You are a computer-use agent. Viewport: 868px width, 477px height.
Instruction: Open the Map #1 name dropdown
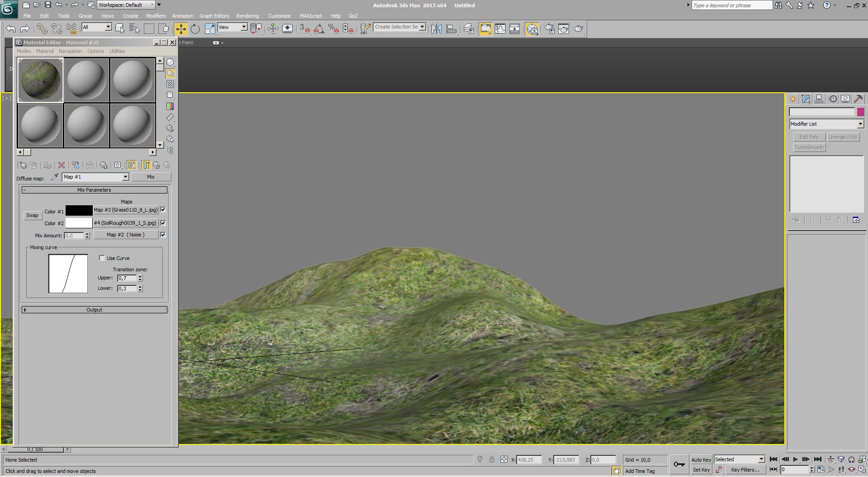pos(125,177)
